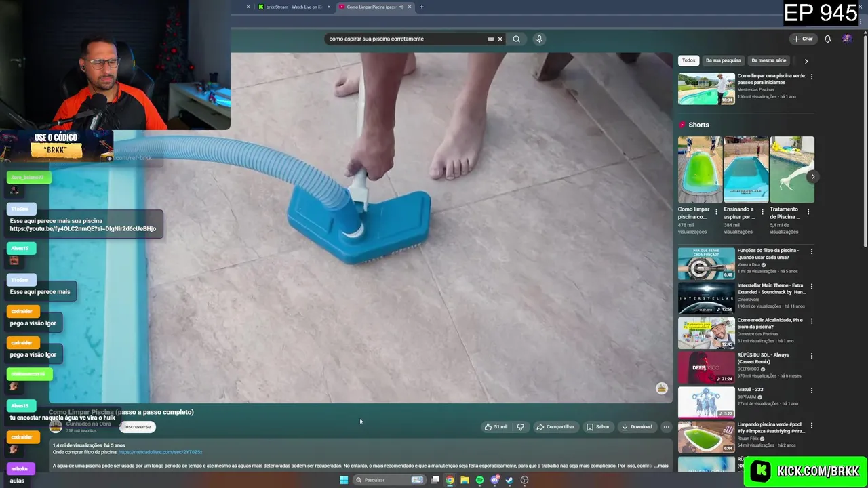Click the magnifying glass search button

pos(516,39)
